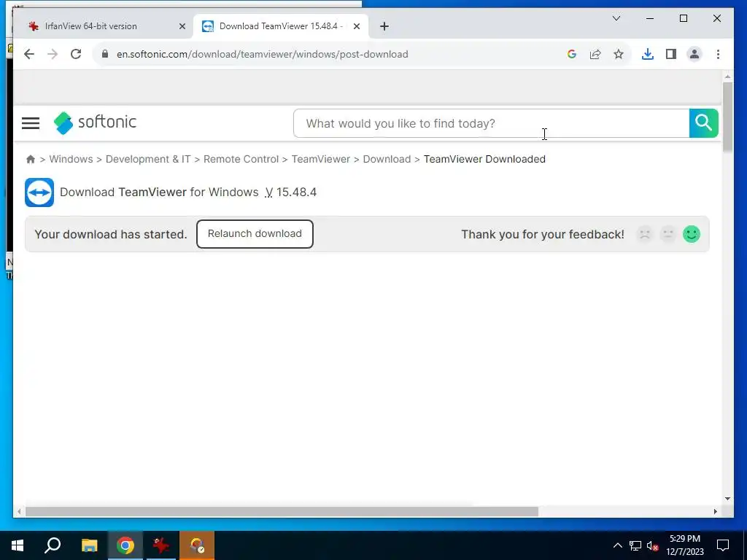Close the Download TeamViewer tab
This screenshot has height=560, width=747.
[x=356, y=26]
